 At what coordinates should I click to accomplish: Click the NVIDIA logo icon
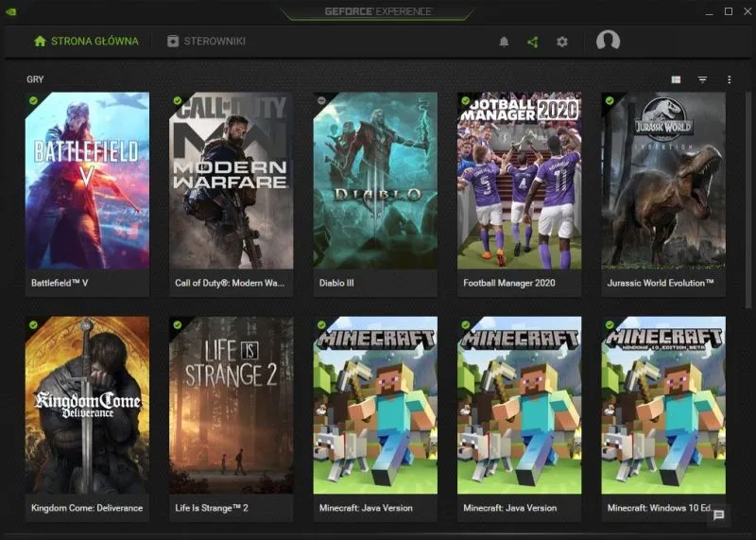11,11
